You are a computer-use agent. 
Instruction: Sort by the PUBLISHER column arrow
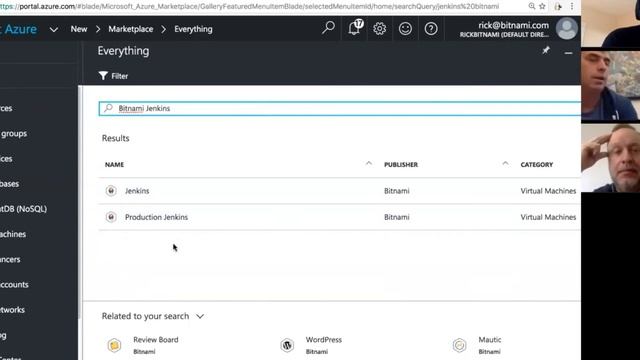(x=505, y=163)
